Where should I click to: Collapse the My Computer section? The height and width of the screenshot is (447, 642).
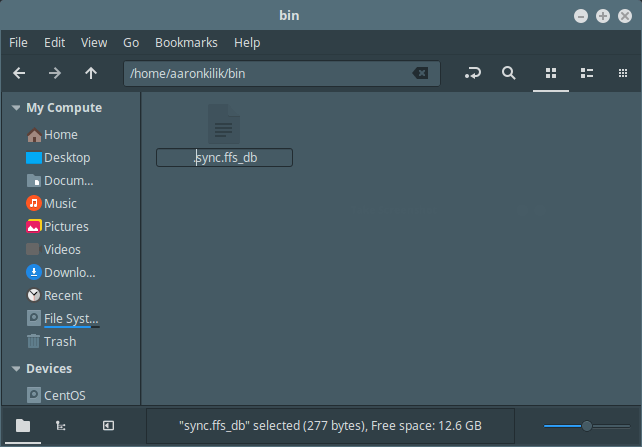pos(16,108)
